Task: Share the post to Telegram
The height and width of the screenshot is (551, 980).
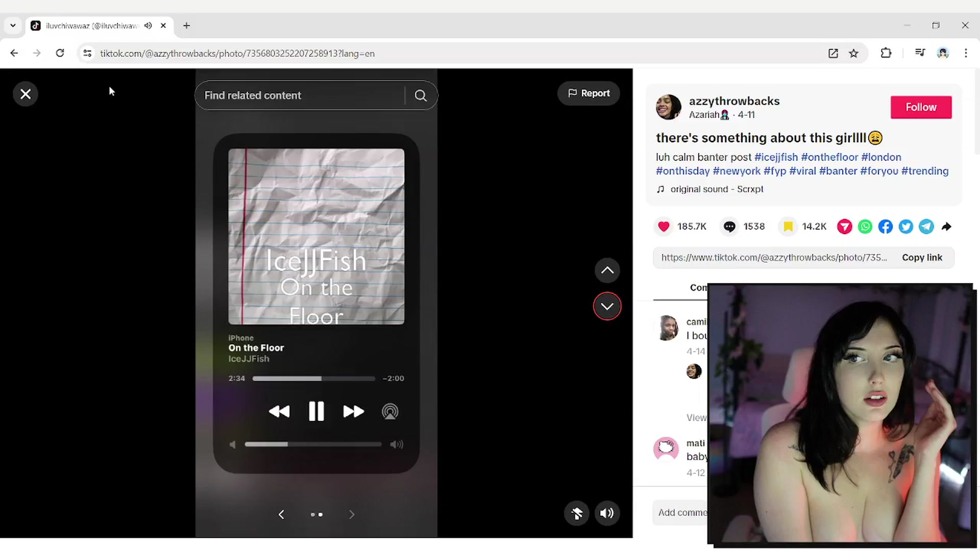Action: click(926, 227)
